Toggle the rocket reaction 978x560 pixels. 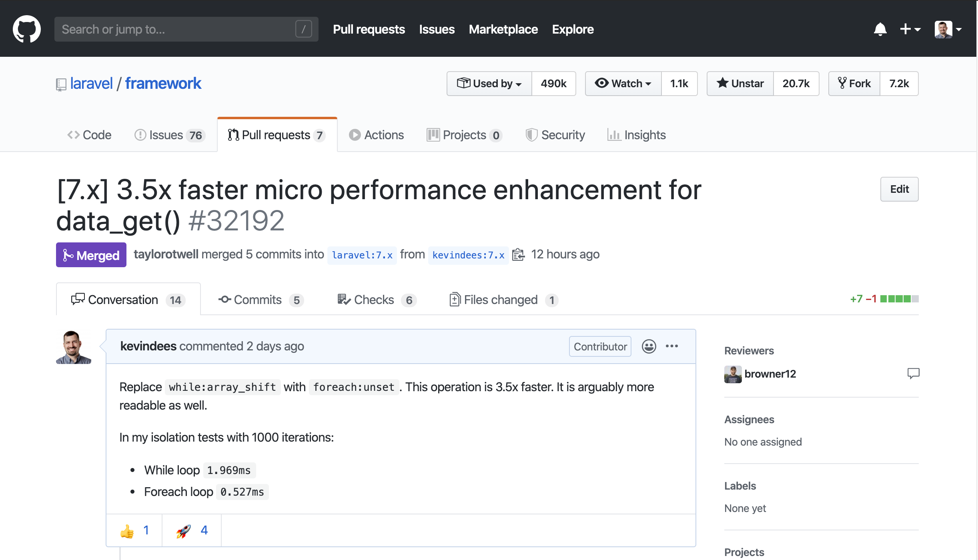coord(192,530)
